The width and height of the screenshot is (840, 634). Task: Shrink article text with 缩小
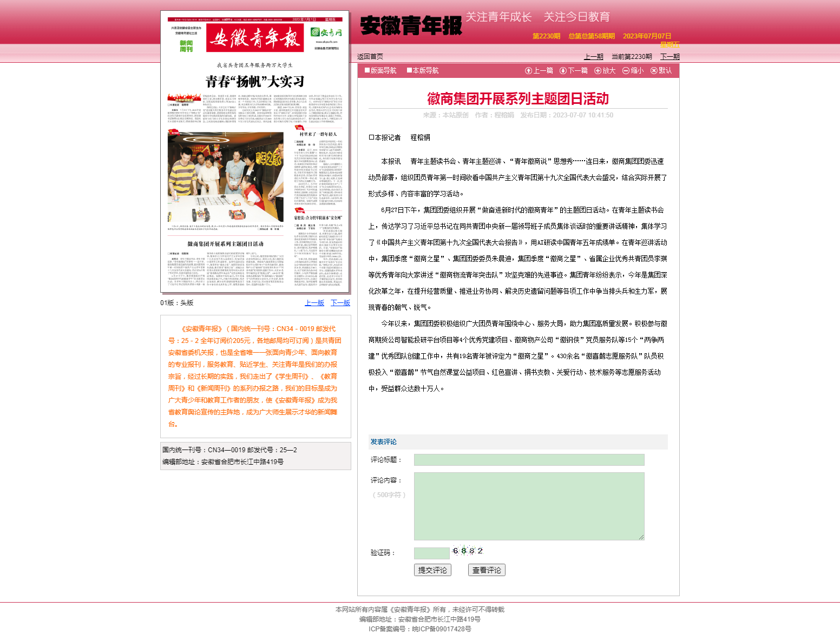[633, 70]
